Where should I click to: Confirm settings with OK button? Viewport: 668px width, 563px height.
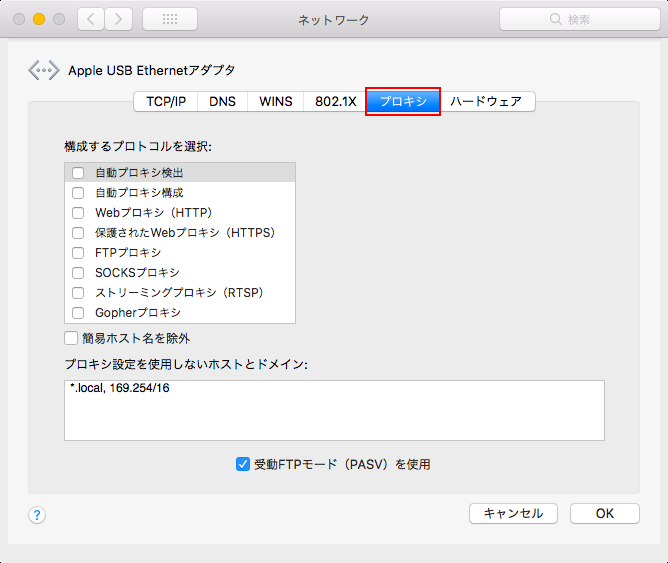[604, 513]
